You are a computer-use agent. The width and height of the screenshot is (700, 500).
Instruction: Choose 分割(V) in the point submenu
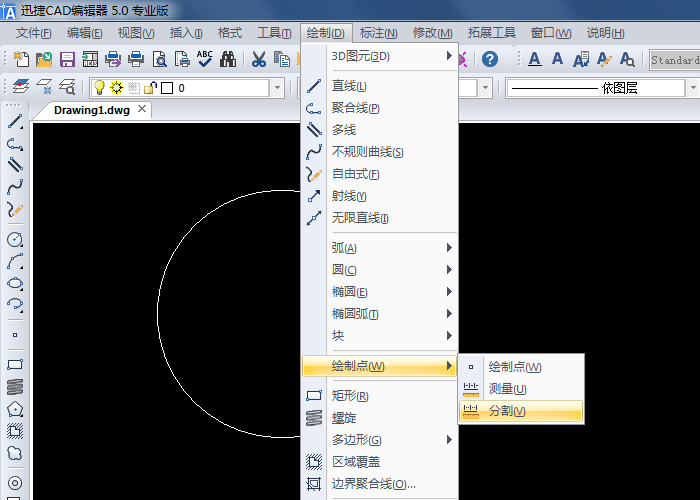[521, 411]
